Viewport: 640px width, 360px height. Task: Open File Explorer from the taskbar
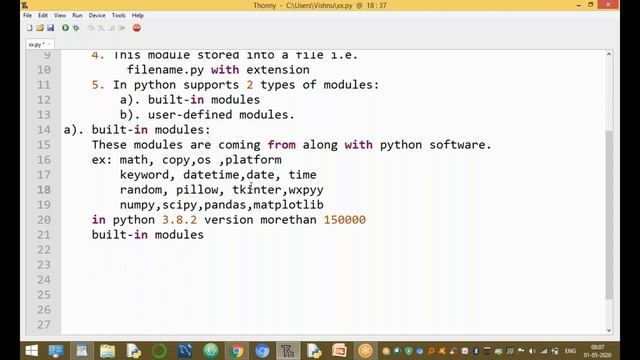tap(107, 351)
